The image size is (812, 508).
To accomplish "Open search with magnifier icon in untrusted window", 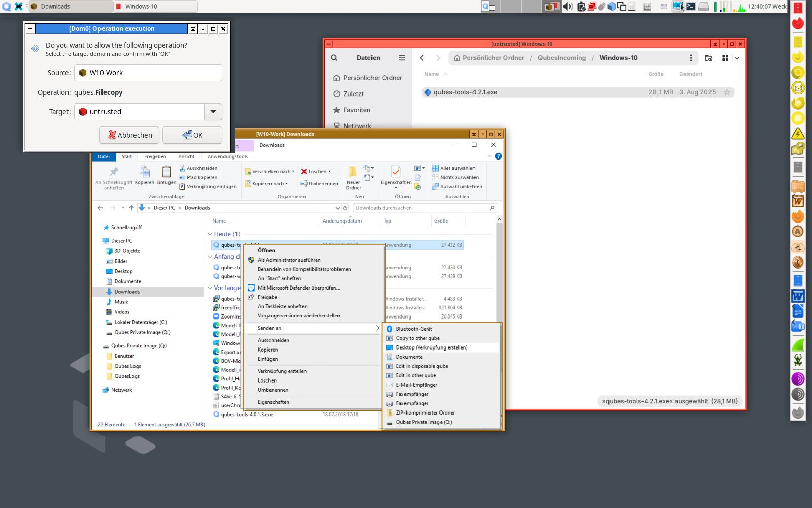I will [334, 58].
